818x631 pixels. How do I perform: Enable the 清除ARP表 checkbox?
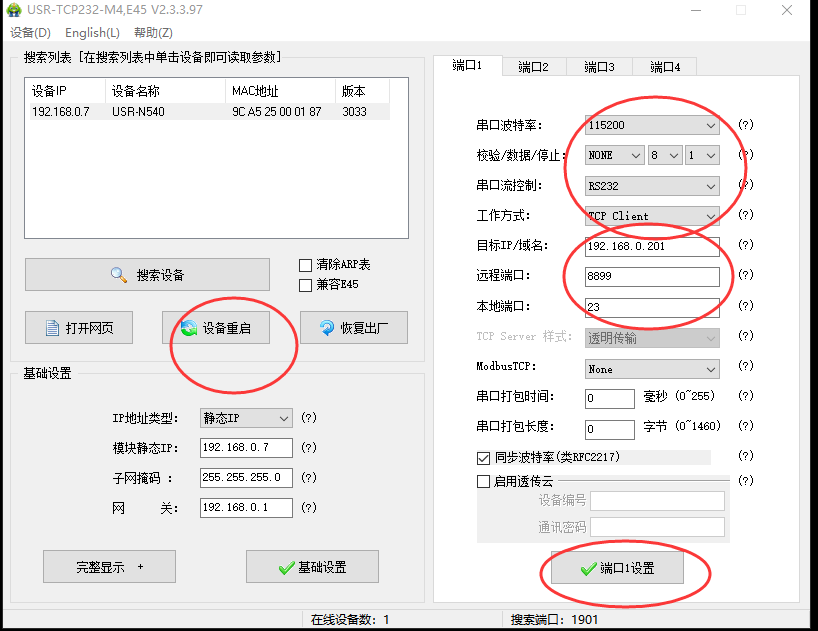click(x=306, y=265)
